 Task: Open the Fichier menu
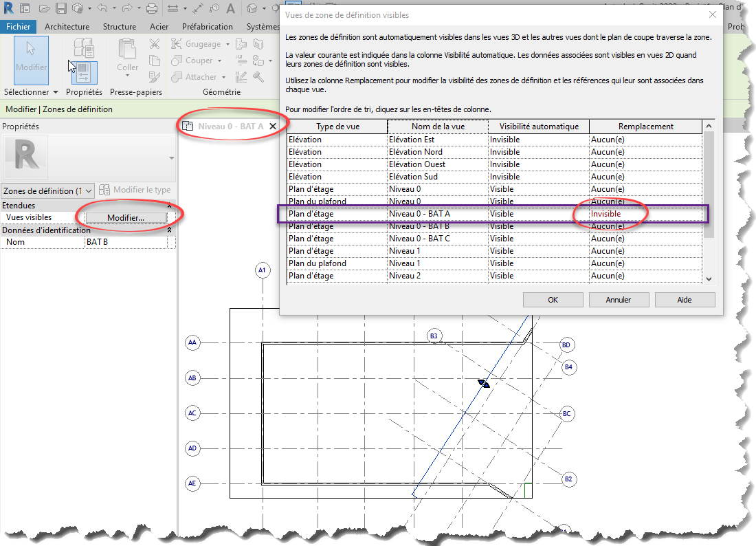19,27
